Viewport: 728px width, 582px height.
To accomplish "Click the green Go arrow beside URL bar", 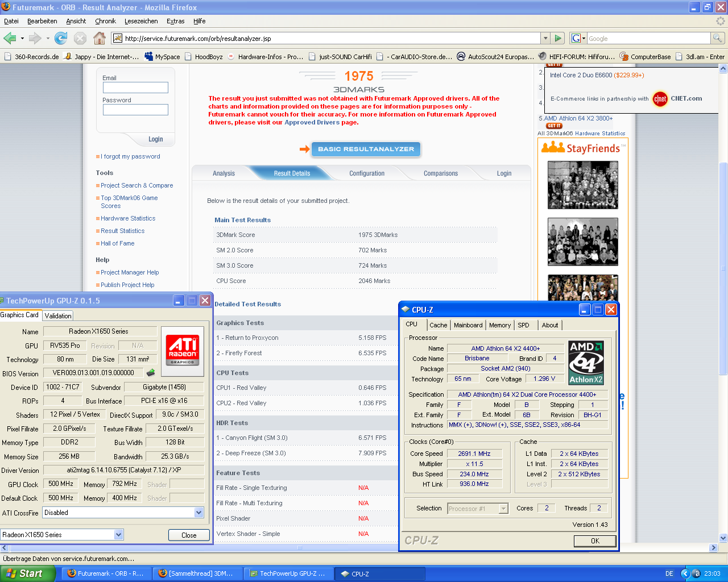I will tap(558, 38).
